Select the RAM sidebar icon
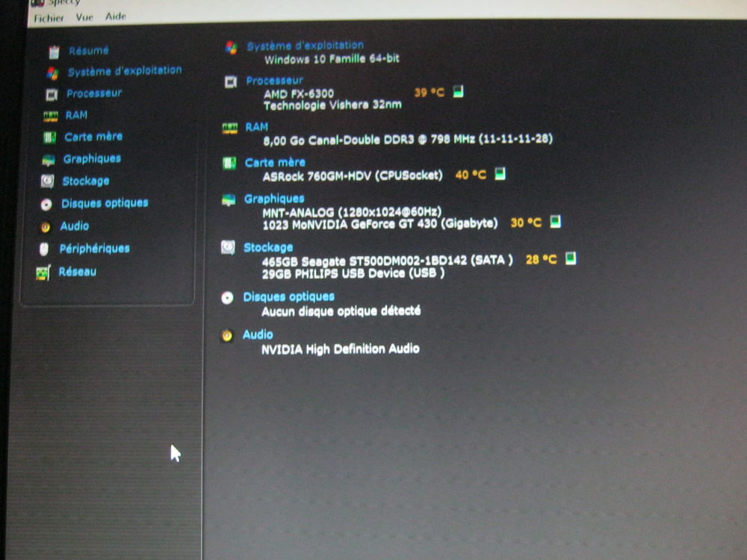This screenshot has width=747, height=560. pyautogui.click(x=50, y=115)
